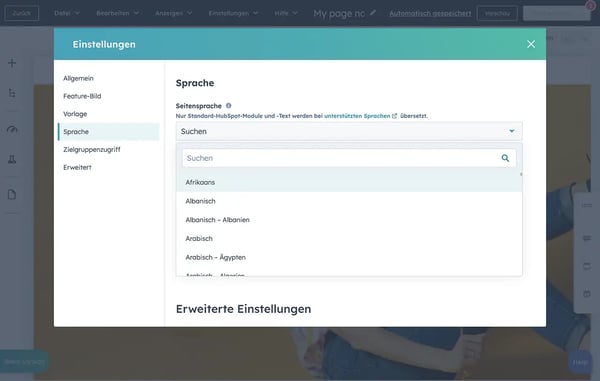
Task: Click the language list scrollbar
Action: click(x=521, y=174)
